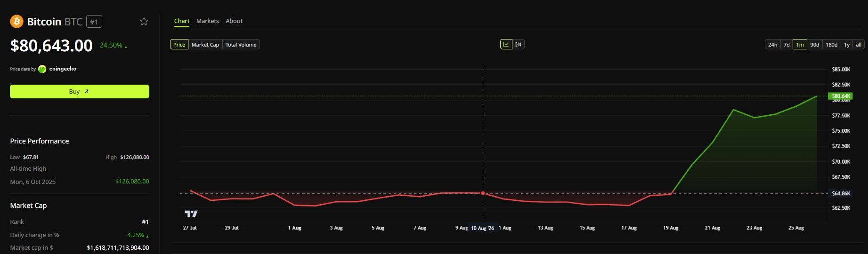Click the Daily change in % label
Viewport: 868px width, 254px height.
click(34, 235)
